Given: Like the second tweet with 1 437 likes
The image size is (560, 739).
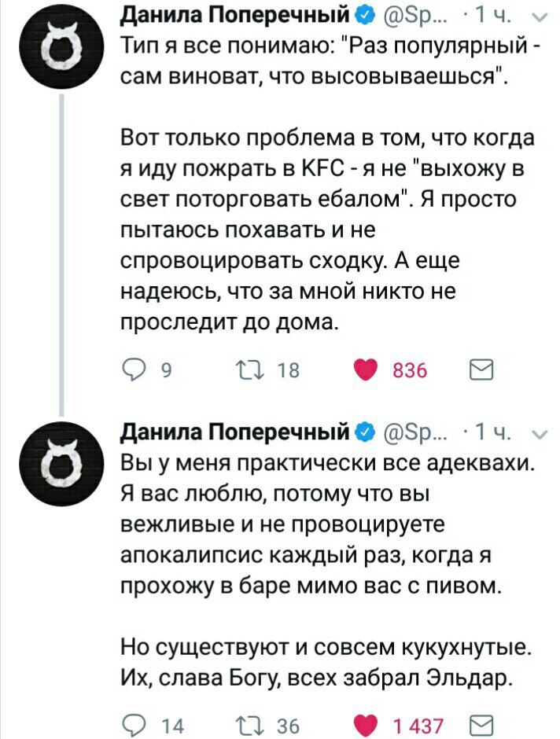Looking at the screenshot, I should click(370, 724).
